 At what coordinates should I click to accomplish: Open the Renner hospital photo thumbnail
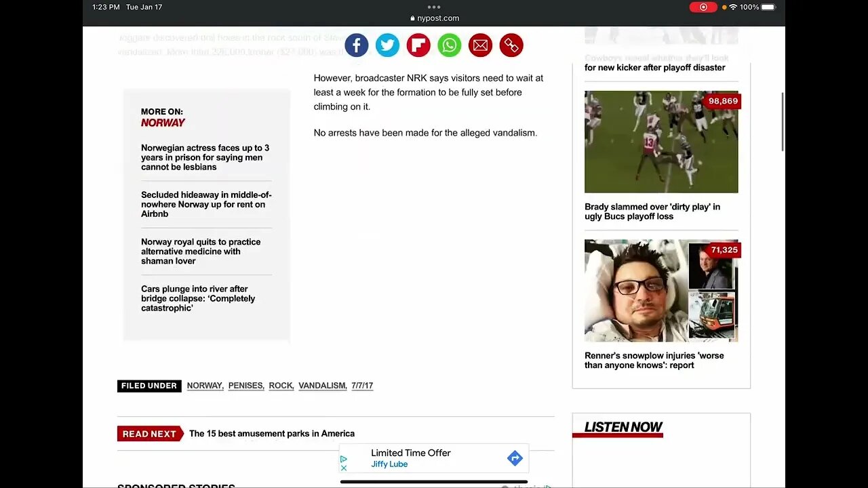[661, 291]
